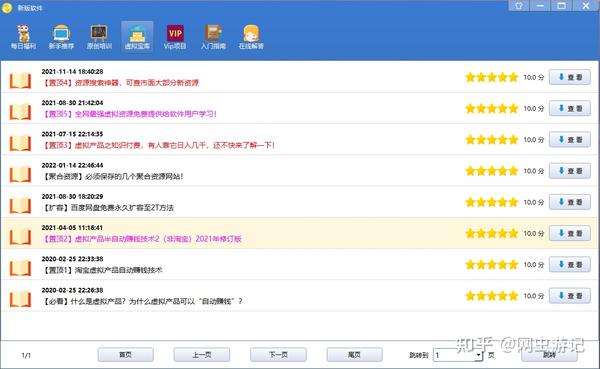
Task: Go to the previous page with 上一页
Action: (202, 355)
